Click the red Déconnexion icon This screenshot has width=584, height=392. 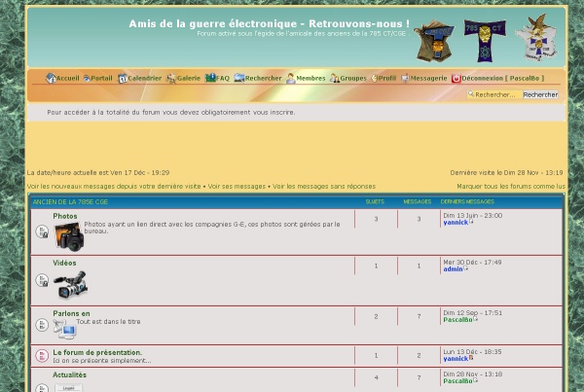tap(456, 79)
